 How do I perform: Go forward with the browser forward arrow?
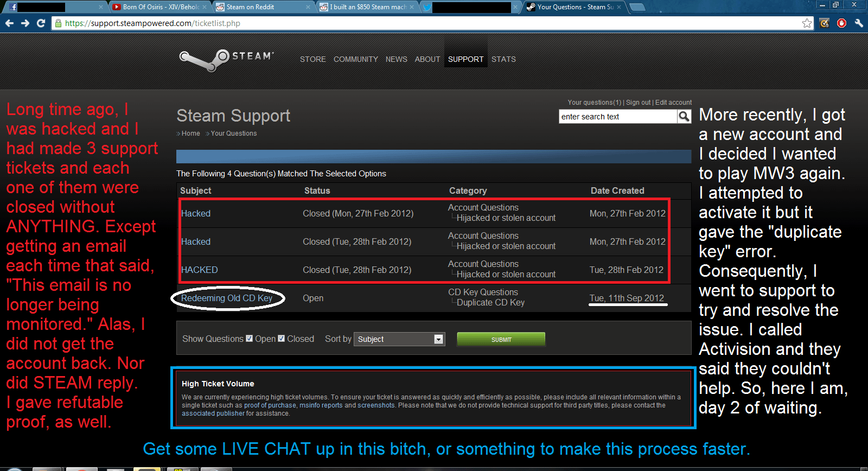pos(25,23)
